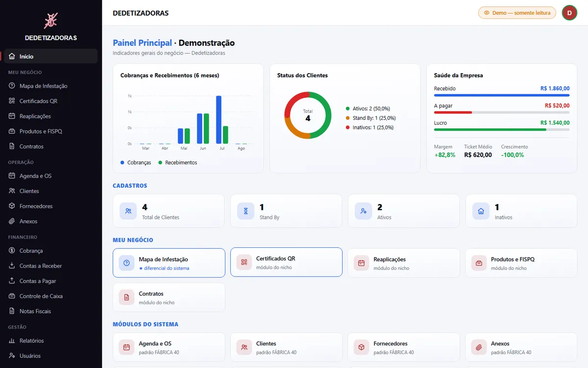
Task: Click the Crescimento -100,0% value
Action: pos(513,155)
